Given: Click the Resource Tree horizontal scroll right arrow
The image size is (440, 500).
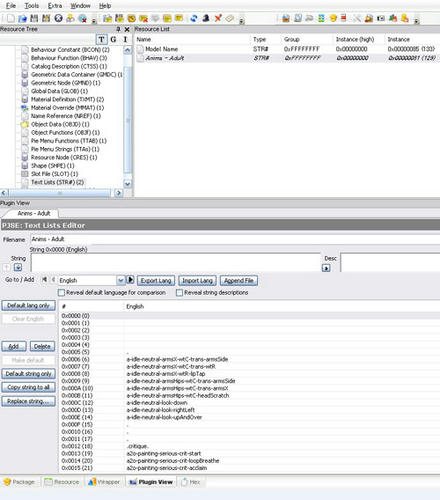Looking at the screenshot, I should click(118, 193).
